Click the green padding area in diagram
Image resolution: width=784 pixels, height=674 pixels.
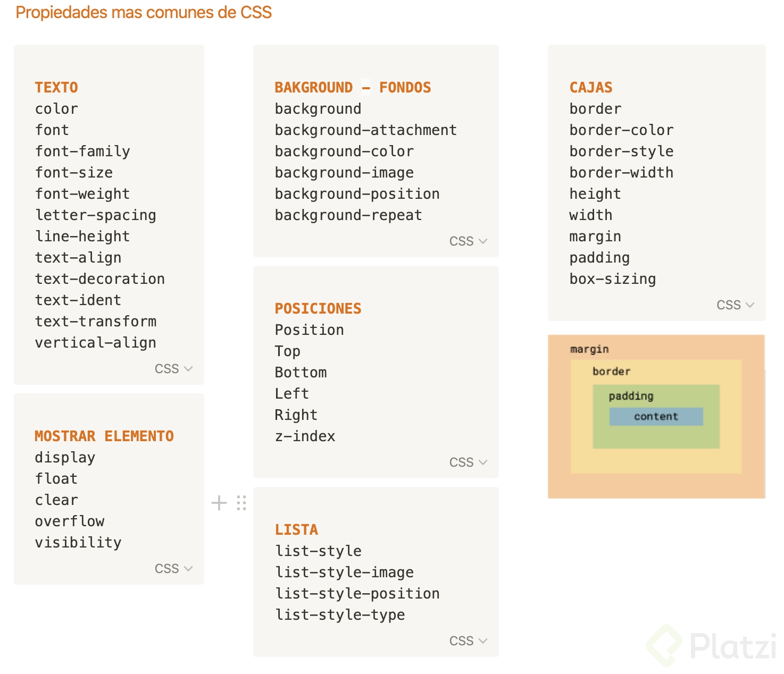(x=656, y=436)
